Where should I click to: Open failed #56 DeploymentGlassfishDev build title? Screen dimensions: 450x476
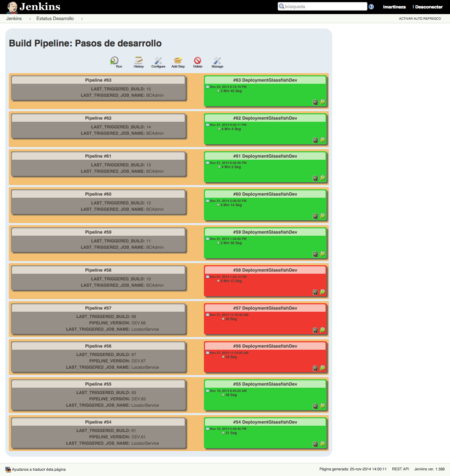point(265,346)
